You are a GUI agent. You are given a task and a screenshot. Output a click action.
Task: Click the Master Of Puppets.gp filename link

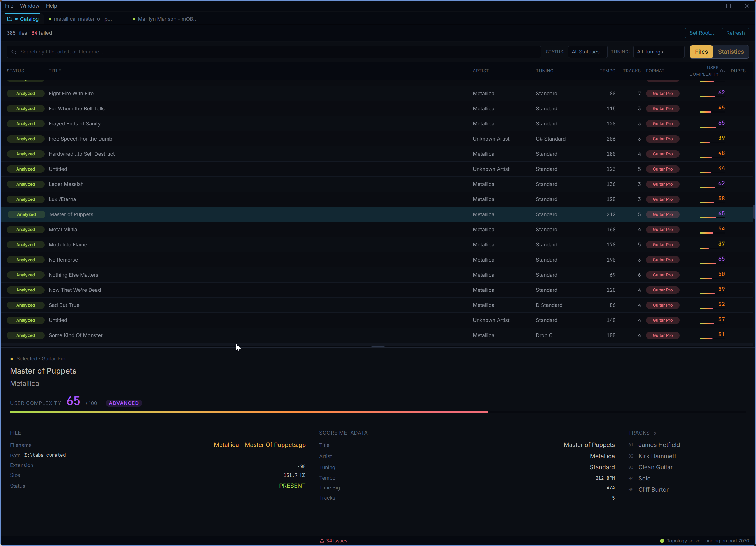(x=260, y=445)
